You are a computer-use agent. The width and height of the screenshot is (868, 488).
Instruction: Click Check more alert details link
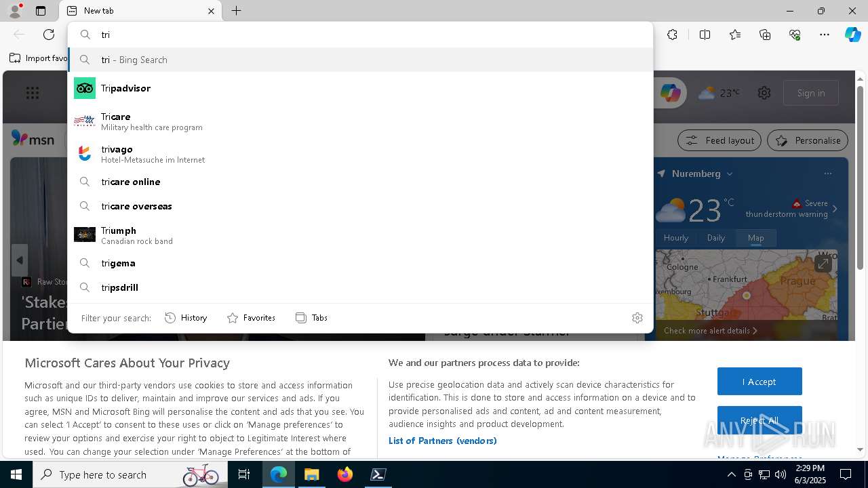tap(710, 331)
